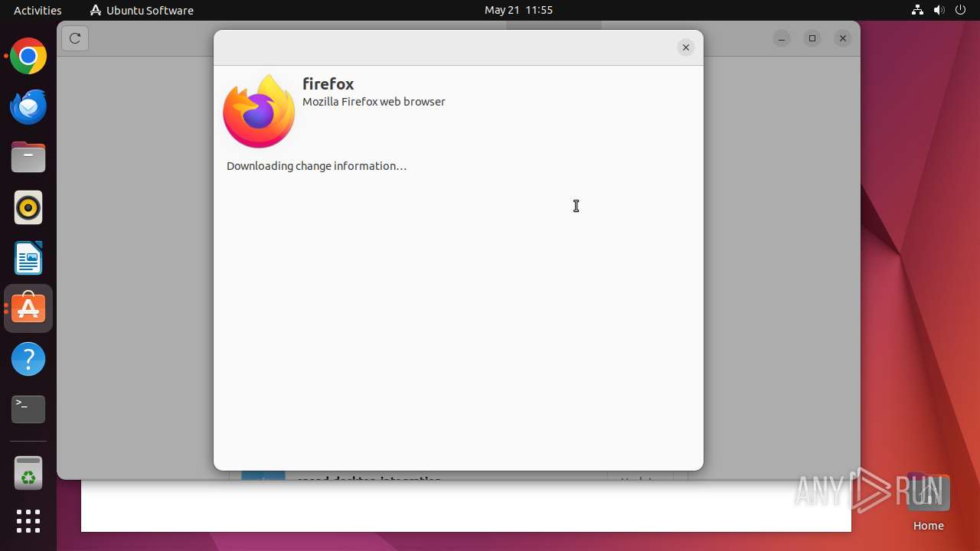This screenshot has width=980, height=551.
Task: Click 'Downloading change information…' status text
Action: tap(316, 166)
